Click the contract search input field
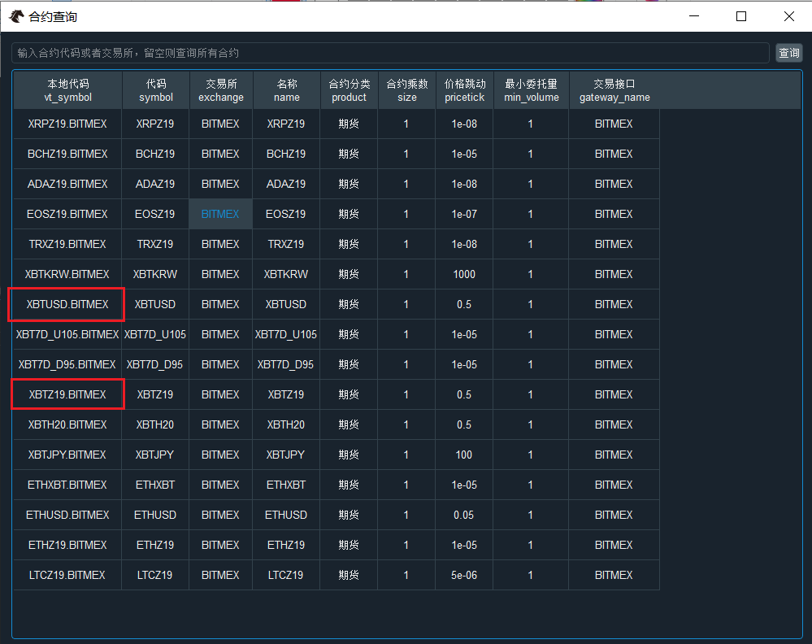Screen dimensions: 812x644 tap(390, 53)
